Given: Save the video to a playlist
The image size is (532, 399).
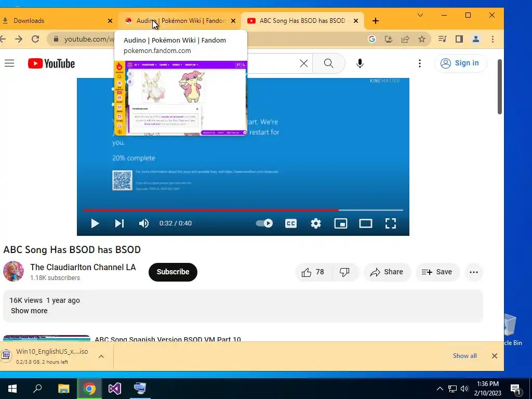Looking at the screenshot, I should (437, 272).
